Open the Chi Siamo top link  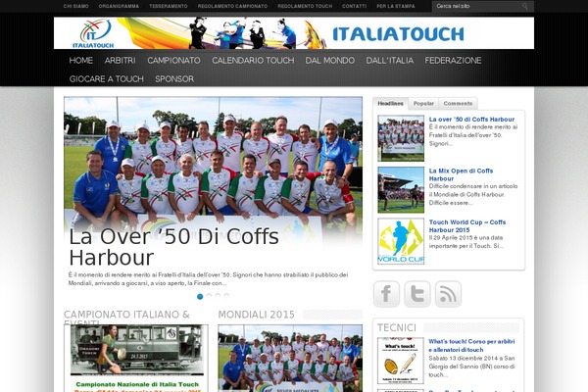click(75, 6)
